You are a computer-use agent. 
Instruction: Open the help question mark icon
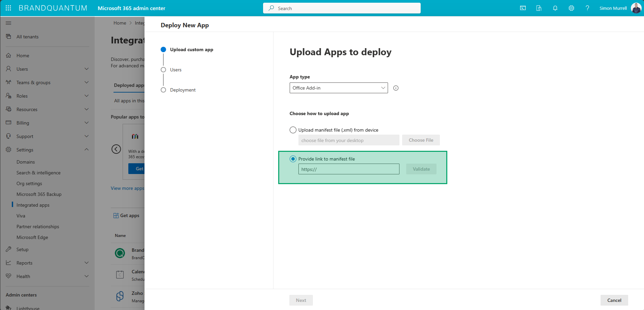pos(587,8)
